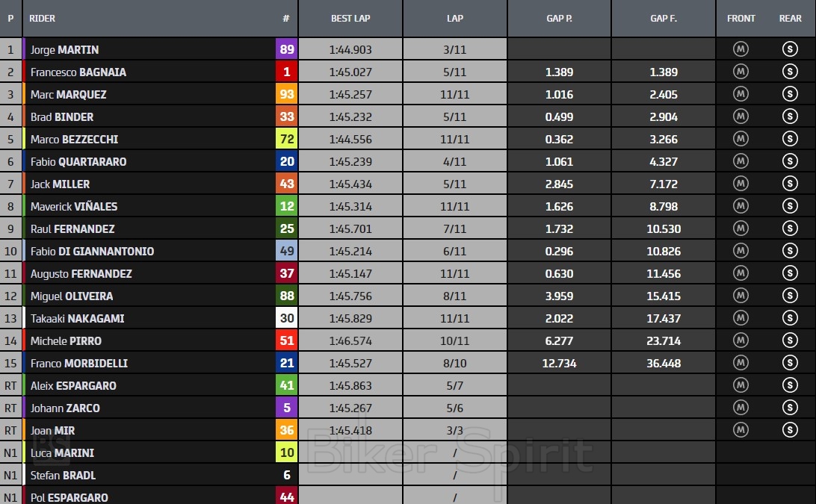Click the GAP F. column header
This screenshot has width=816, height=504.
(664, 19)
